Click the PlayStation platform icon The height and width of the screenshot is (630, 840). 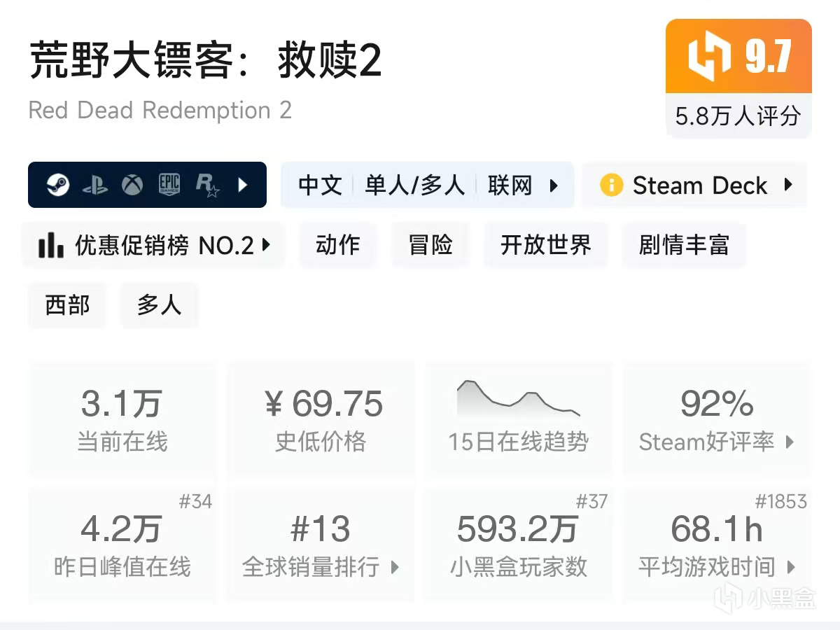click(x=95, y=185)
